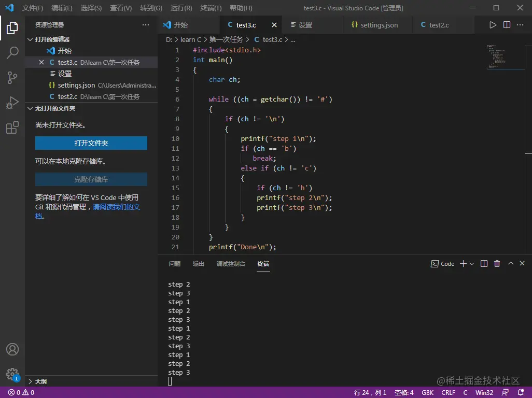Image resolution: width=532 pixels, height=398 pixels.
Task: Open the Source Control view
Action: (12, 78)
